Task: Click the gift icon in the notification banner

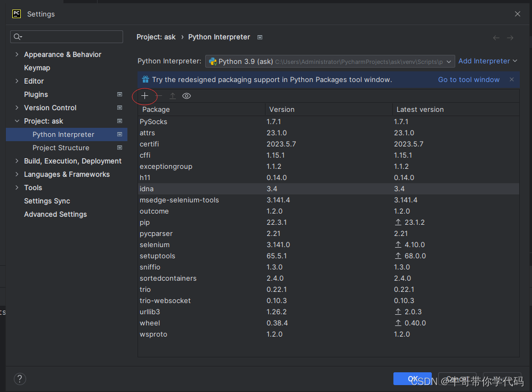Action: (x=146, y=79)
